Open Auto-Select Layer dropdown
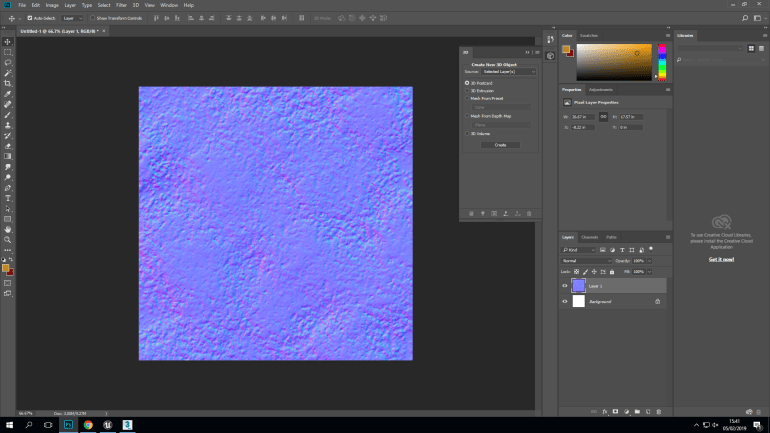The height and width of the screenshot is (433, 770). point(72,18)
